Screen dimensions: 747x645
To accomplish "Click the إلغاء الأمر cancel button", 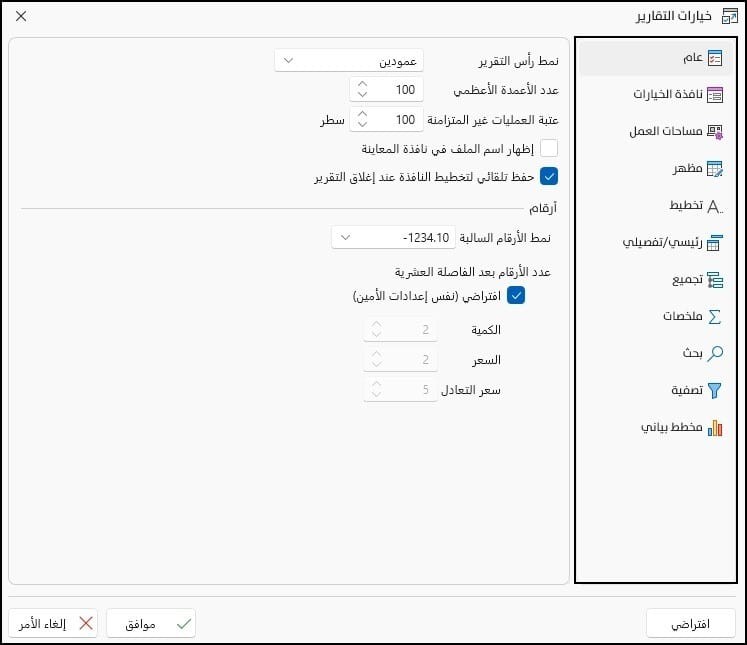I will click(x=53, y=623).
